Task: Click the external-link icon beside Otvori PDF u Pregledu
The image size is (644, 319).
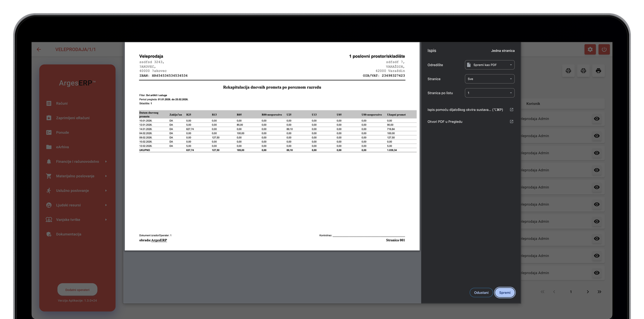Action: (x=512, y=122)
